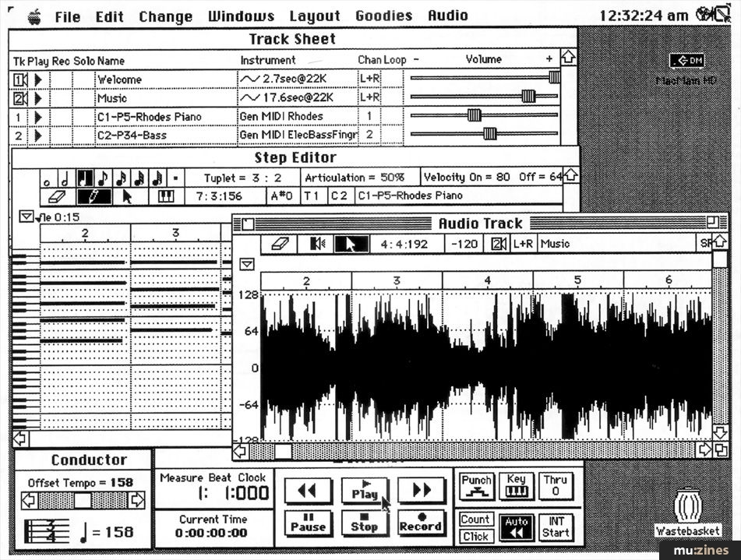Screen dimensions: 741x560
Task: Expand the Step Editor disclosure triangle
Action: click(x=26, y=217)
